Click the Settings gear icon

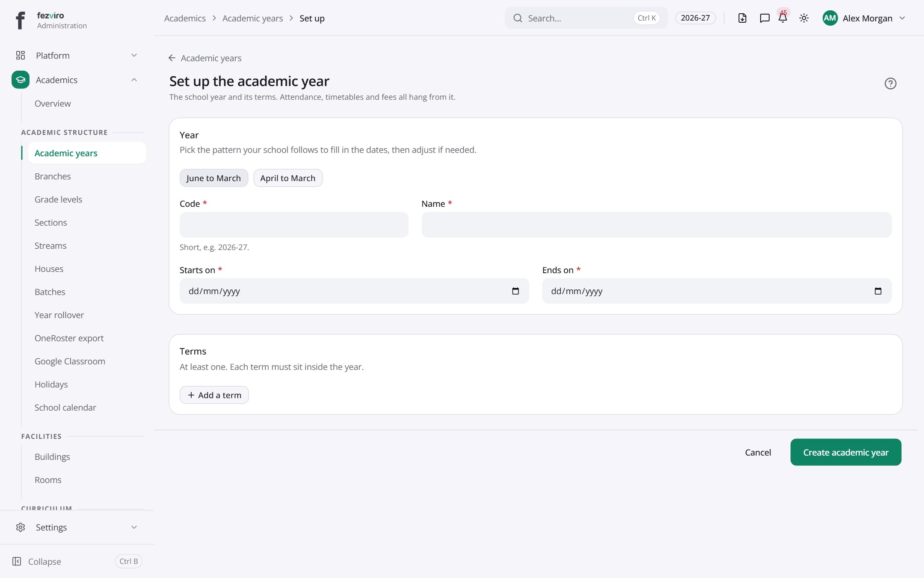click(x=21, y=527)
